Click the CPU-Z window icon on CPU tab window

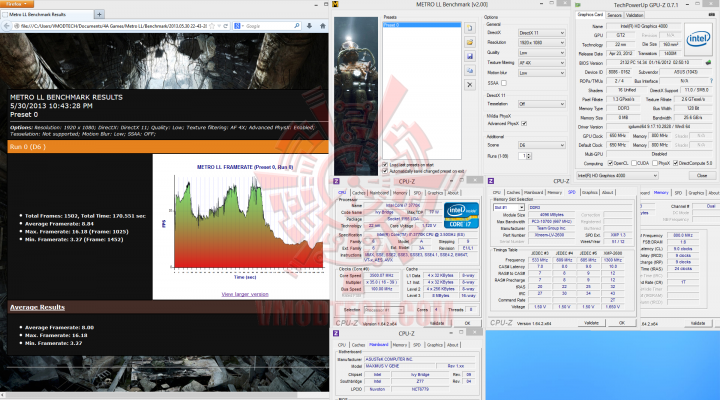[336, 181]
